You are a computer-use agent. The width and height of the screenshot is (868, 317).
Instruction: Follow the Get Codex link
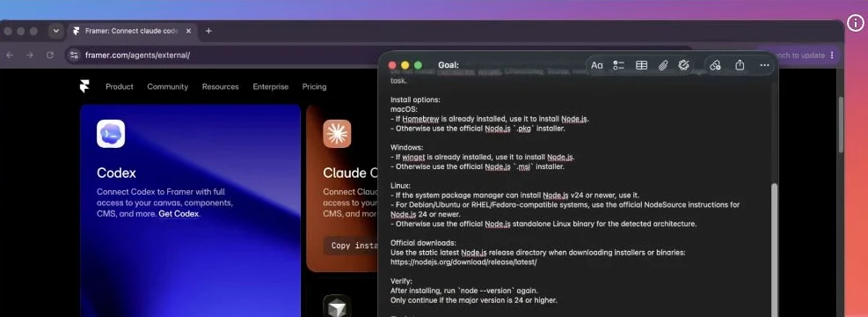tap(179, 213)
